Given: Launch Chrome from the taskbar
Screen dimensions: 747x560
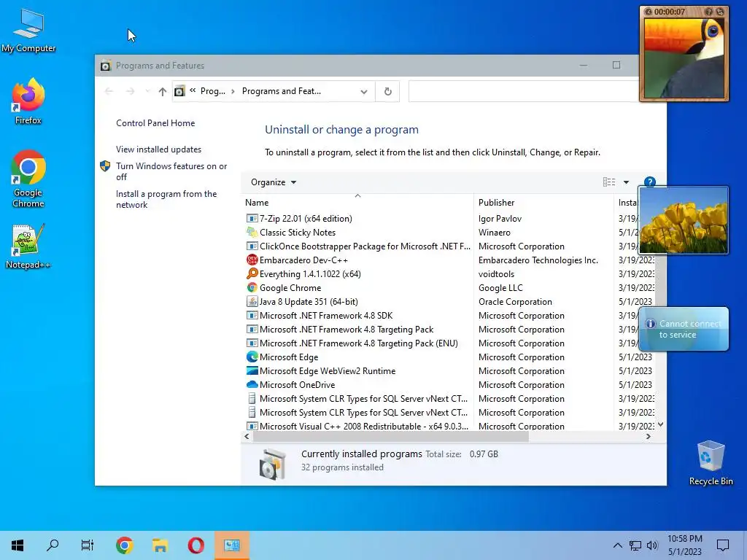Looking at the screenshot, I should (x=124, y=545).
